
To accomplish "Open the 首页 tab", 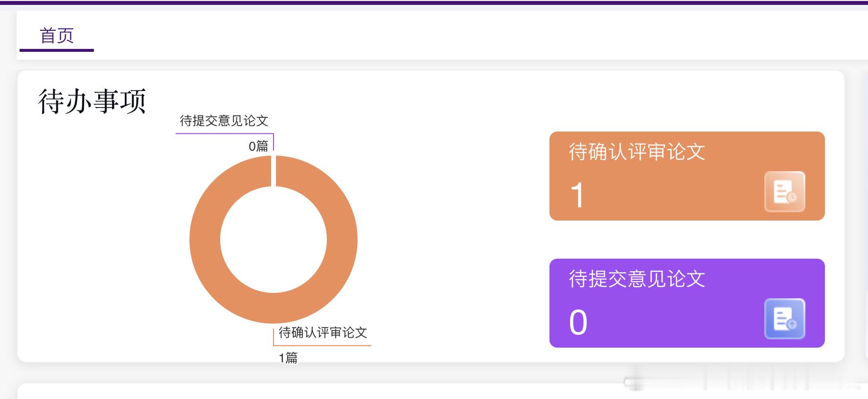I will point(57,36).
